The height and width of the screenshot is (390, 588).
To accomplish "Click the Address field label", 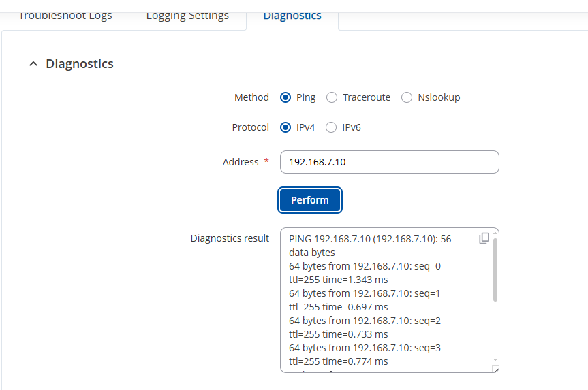I will click(241, 162).
